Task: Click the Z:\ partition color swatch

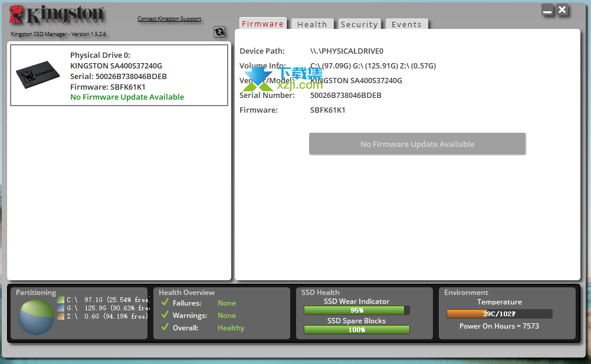Action: [61, 316]
